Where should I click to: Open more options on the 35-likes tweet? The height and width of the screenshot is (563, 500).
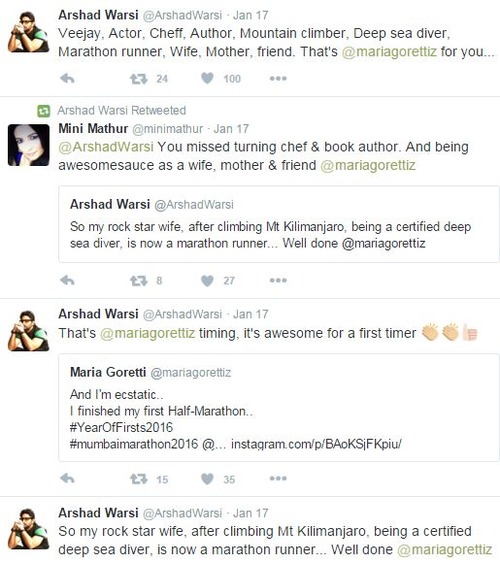(278, 478)
